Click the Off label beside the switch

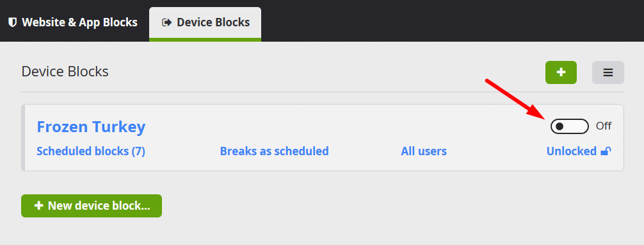click(604, 126)
